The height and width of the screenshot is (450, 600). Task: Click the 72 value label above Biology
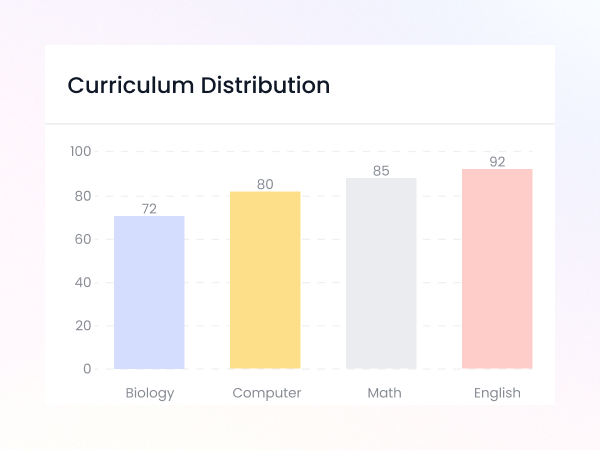click(149, 209)
